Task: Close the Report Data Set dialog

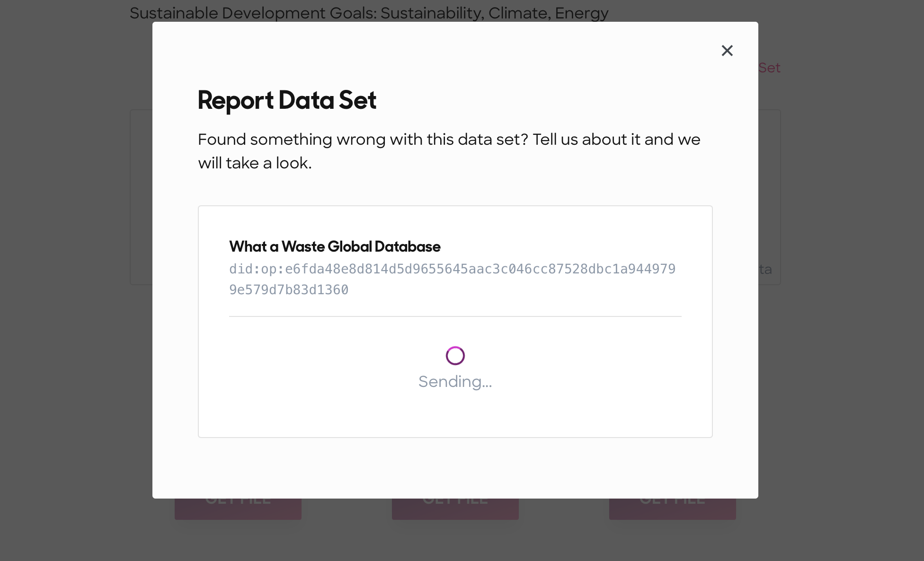Action: coord(727,51)
